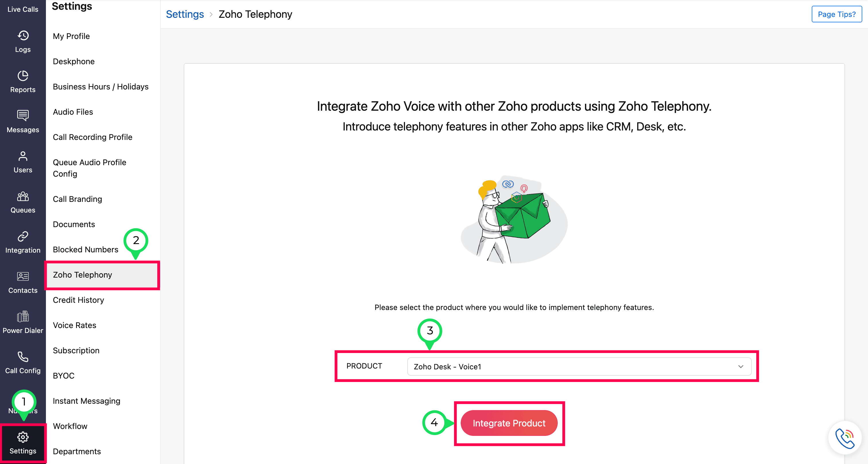Open Call Recording Profile settings
This screenshot has width=868, height=464.
pos(93,137)
